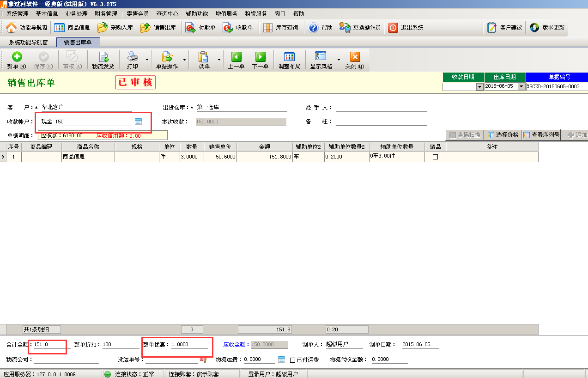Expand the 打印 dropdown arrow
This screenshot has width=588, height=378.
tap(147, 60)
